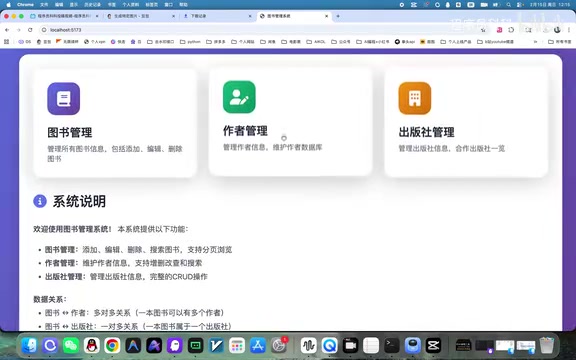Screen dimensions: 576x360
Task: Open Chrome three-dot menu
Action: [x=569, y=30]
